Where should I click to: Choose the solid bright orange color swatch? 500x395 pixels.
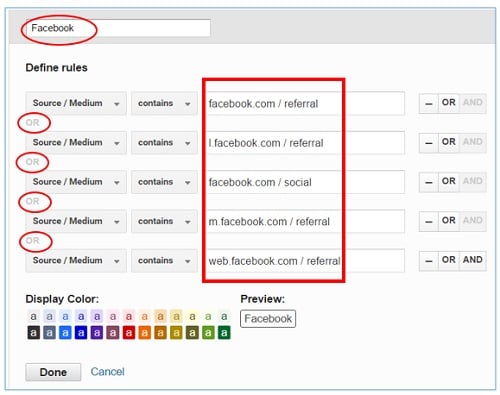pos(145,332)
